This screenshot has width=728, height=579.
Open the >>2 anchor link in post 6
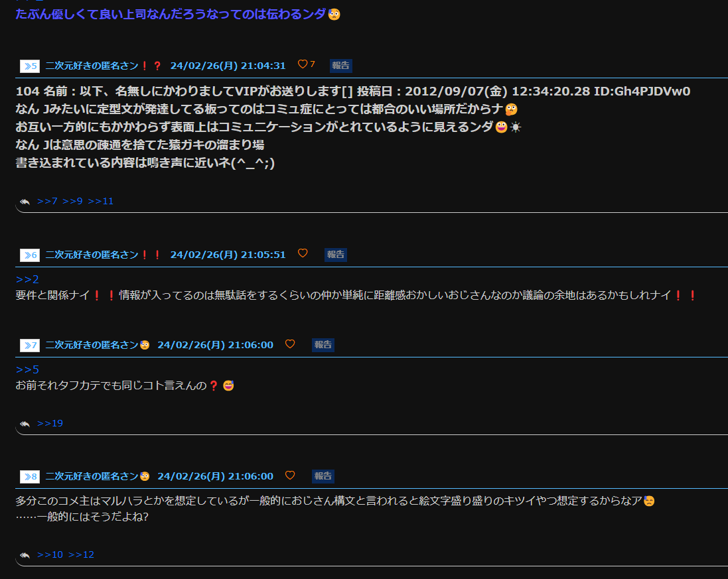click(27, 279)
